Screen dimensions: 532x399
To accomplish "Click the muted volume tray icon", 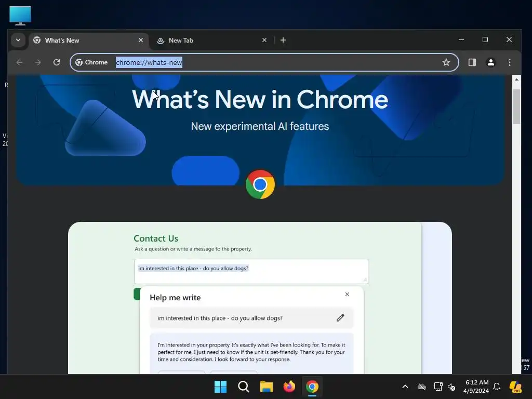I will pos(451,387).
